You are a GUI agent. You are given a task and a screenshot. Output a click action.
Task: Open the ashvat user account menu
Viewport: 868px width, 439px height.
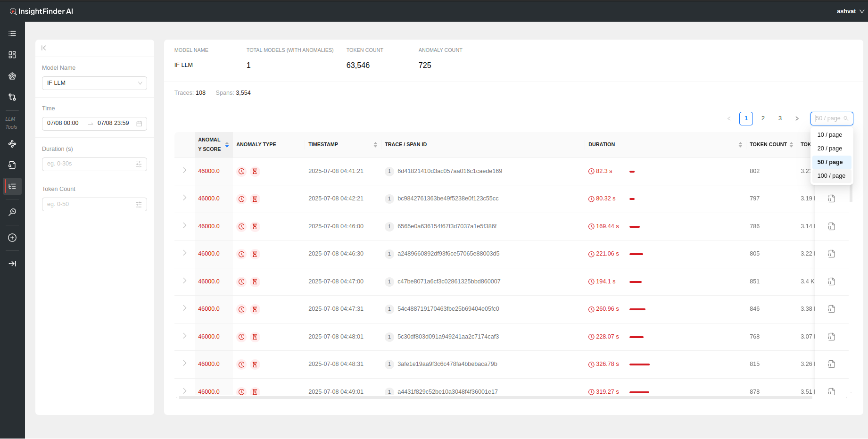click(850, 11)
